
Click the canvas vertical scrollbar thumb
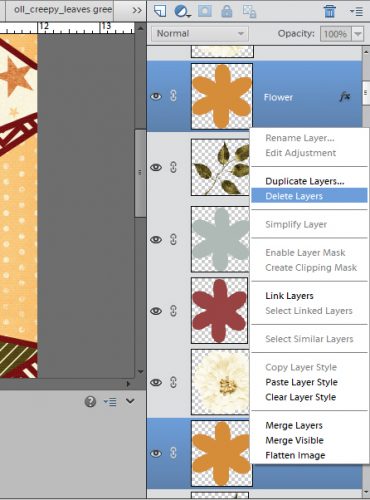point(140,173)
